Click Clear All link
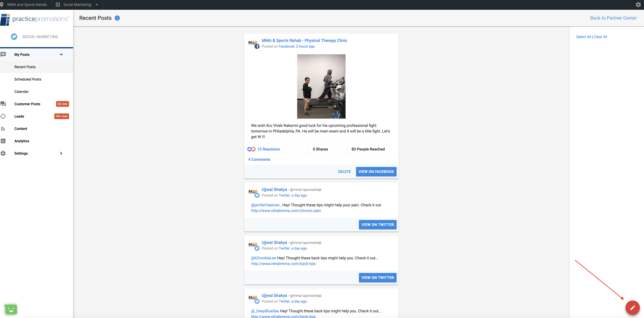 [x=600, y=37]
